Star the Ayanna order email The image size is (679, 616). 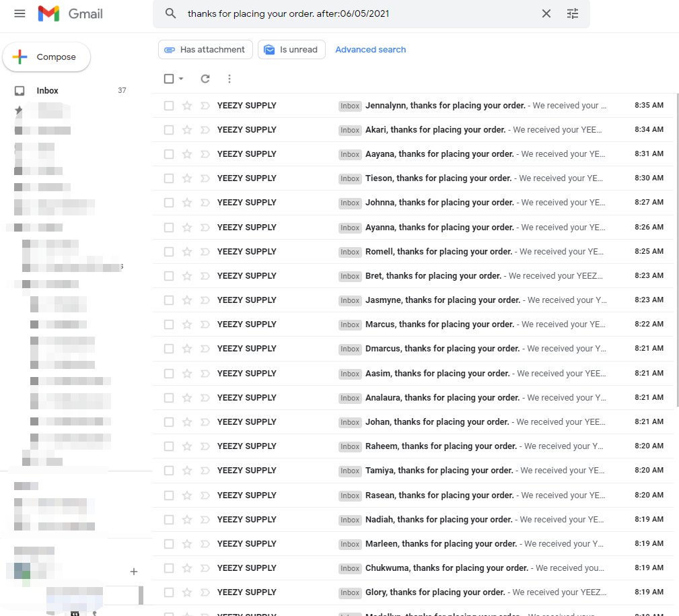coord(187,228)
